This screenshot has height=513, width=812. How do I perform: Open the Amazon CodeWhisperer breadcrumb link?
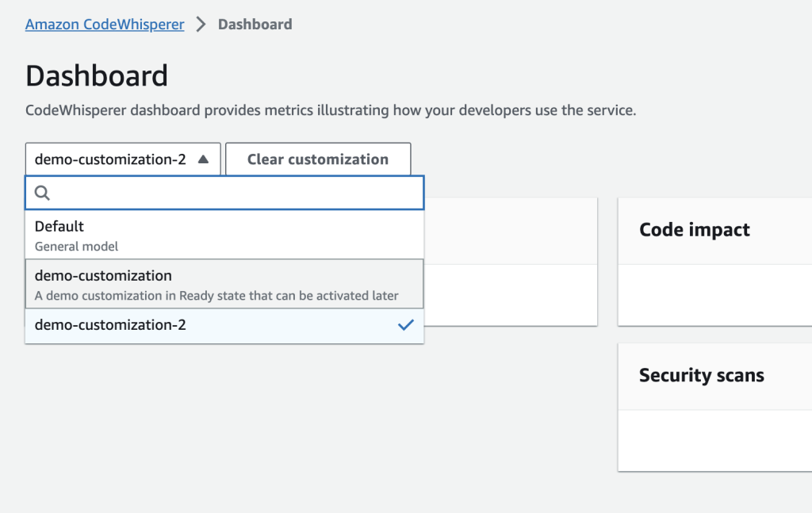coord(105,25)
